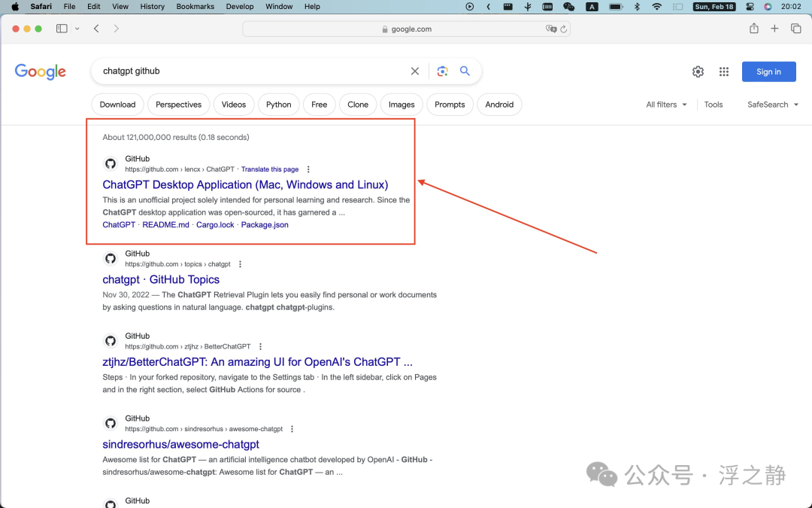Viewport: 812px width, 508px height.
Task: Select the Videos filter chip
Action: pos(234,105)
